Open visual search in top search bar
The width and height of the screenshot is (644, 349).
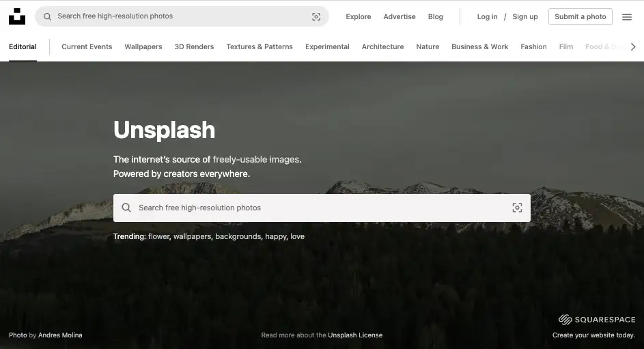316,16
